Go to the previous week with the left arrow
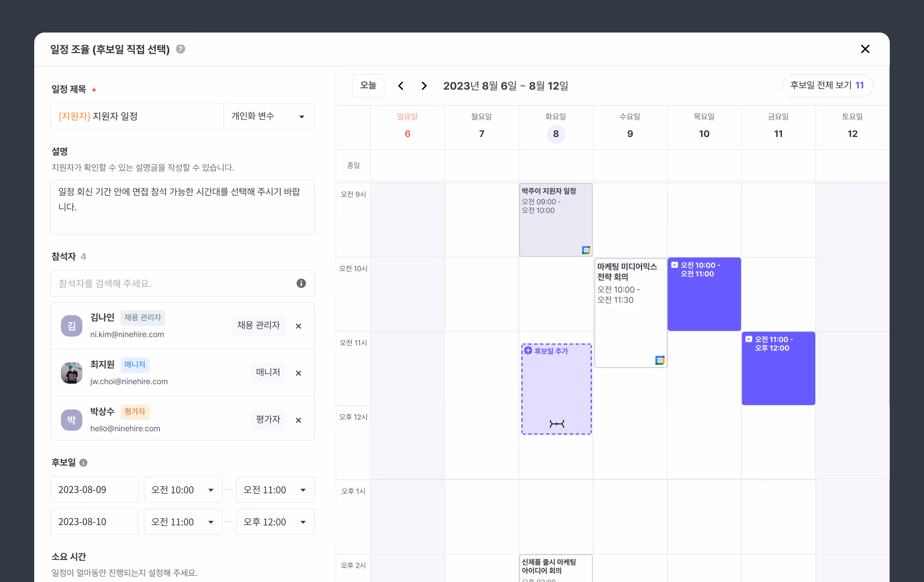Viewport: 924px width, 582px height. pyautogui.click(x=401, y=86)
